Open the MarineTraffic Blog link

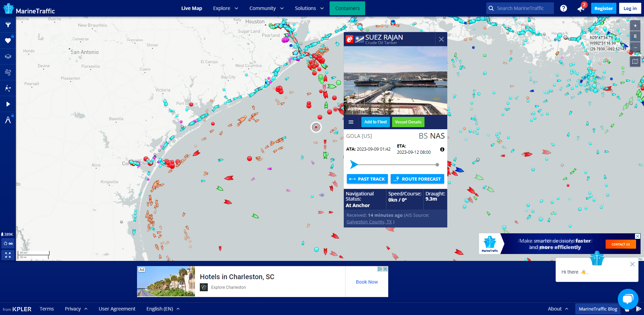pyautogui.click(x=598, y=309)
